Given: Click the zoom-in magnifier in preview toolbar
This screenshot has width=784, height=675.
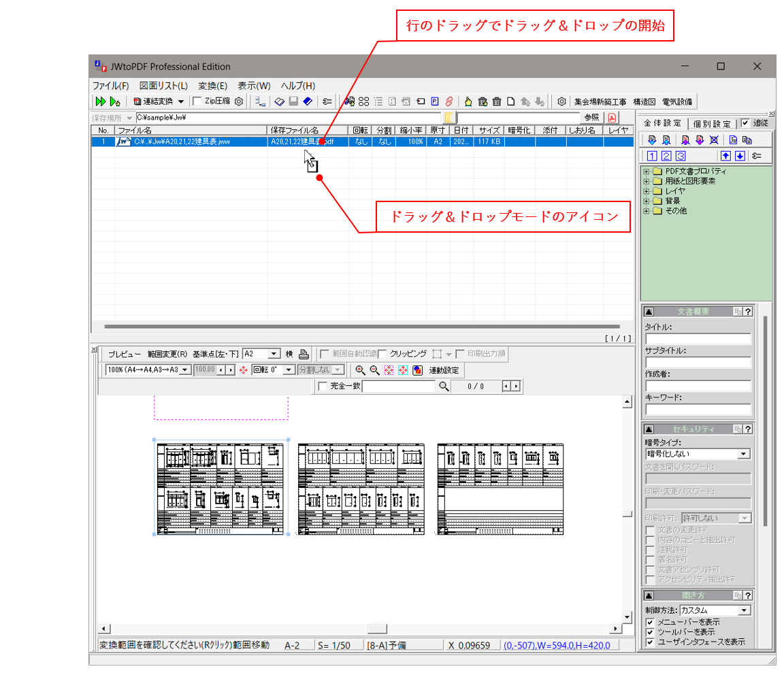Looking at the screenshot, I should 360,370.
